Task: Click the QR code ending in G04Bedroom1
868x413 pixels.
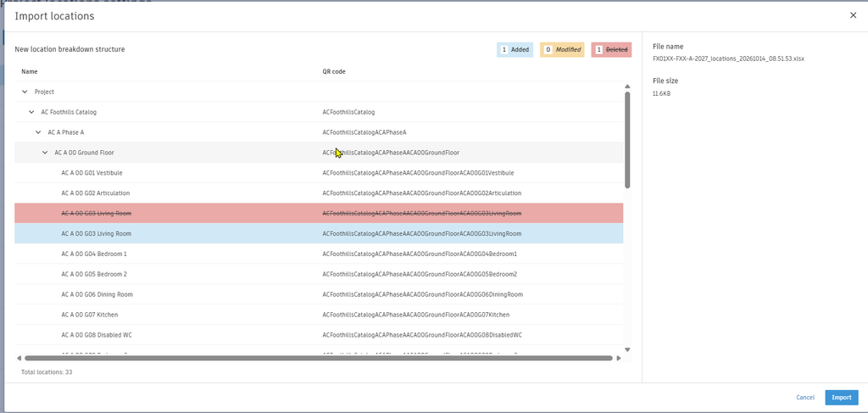Action: (420, 254)
